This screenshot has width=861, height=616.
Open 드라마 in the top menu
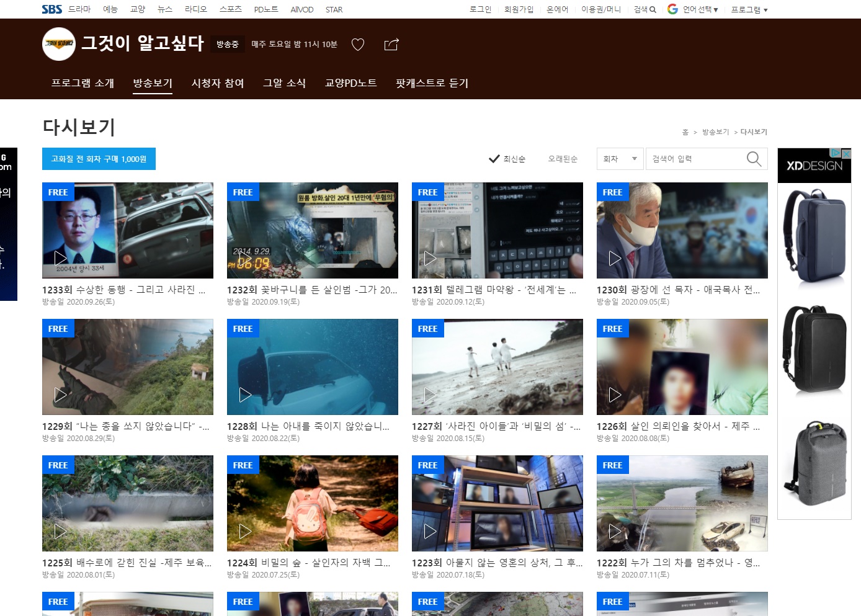point(79,9)
